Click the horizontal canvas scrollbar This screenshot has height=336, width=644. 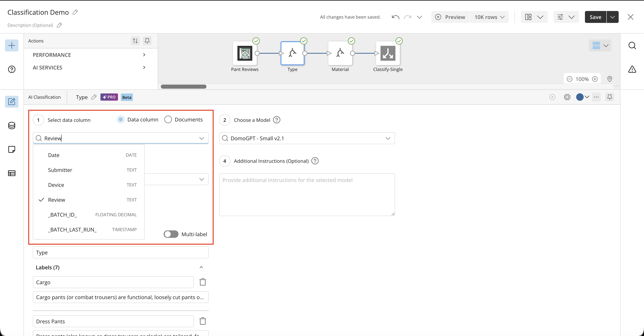point(184,86)
